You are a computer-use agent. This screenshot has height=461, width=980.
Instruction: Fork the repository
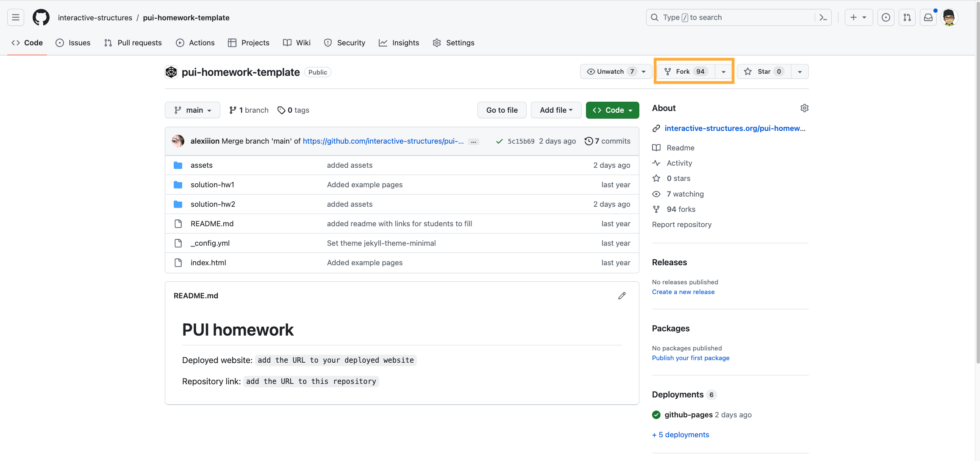685,72
